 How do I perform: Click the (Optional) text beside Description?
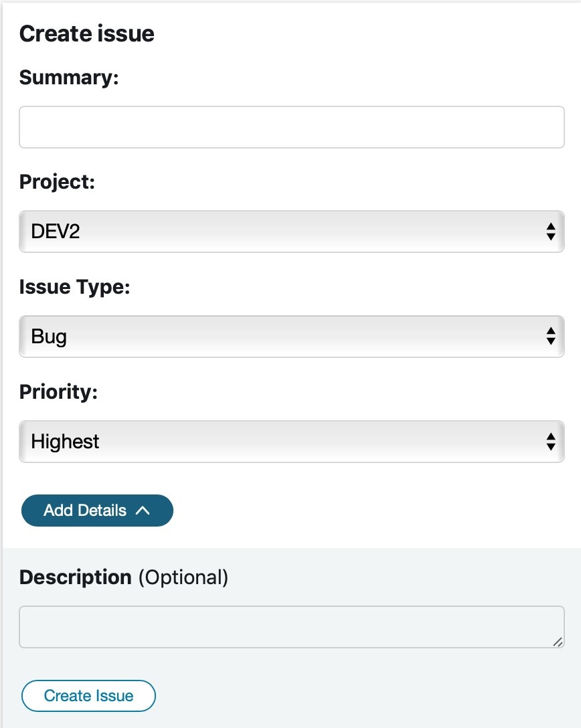(x=183, y=577)
